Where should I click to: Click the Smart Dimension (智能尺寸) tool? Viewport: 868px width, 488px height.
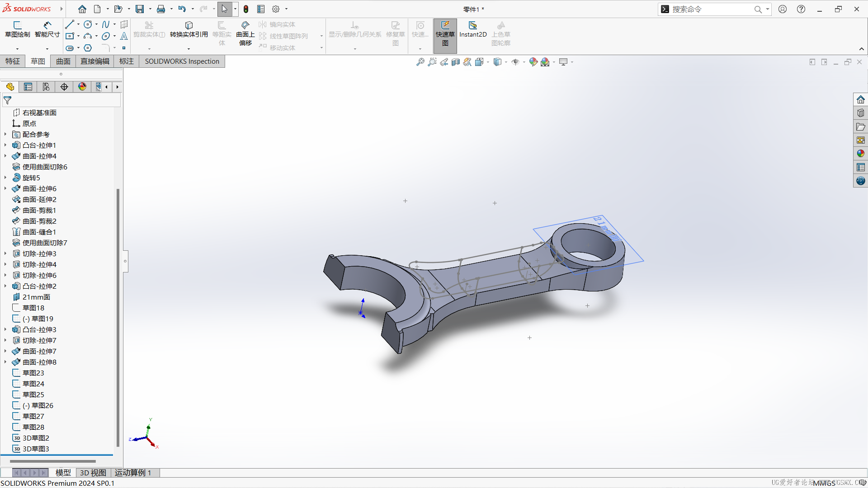point(47,29)
